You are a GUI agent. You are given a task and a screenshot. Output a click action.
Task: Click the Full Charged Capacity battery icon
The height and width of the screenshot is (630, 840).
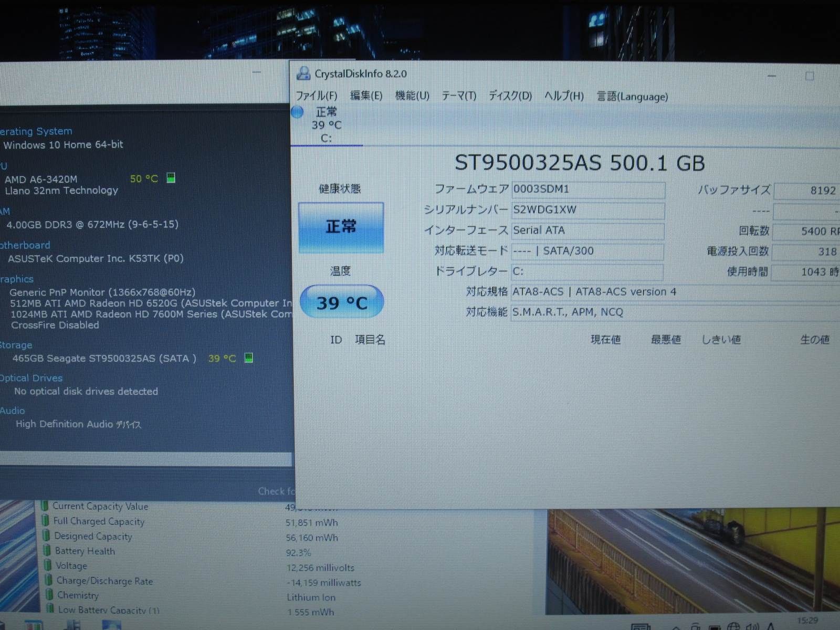tap(46, 521)
